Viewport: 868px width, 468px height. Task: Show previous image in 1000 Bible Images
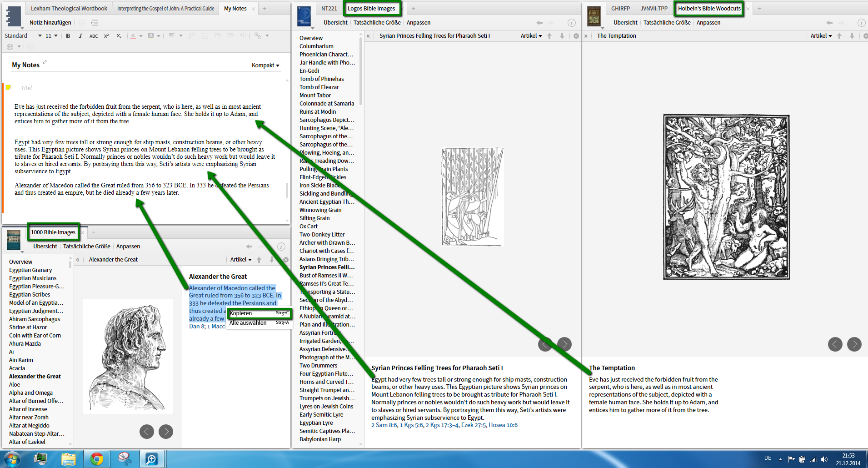pyautogui.click(x=146, y=432)
